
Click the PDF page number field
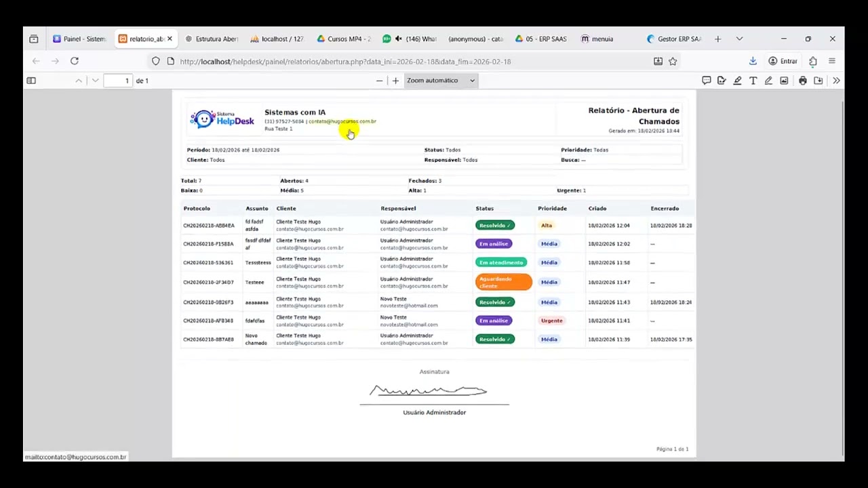pyautogui.click(x=119, y=81)
